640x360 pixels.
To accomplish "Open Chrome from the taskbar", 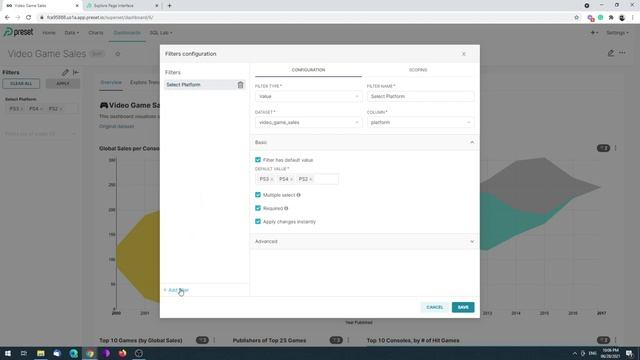I will (x=90, y=353).
